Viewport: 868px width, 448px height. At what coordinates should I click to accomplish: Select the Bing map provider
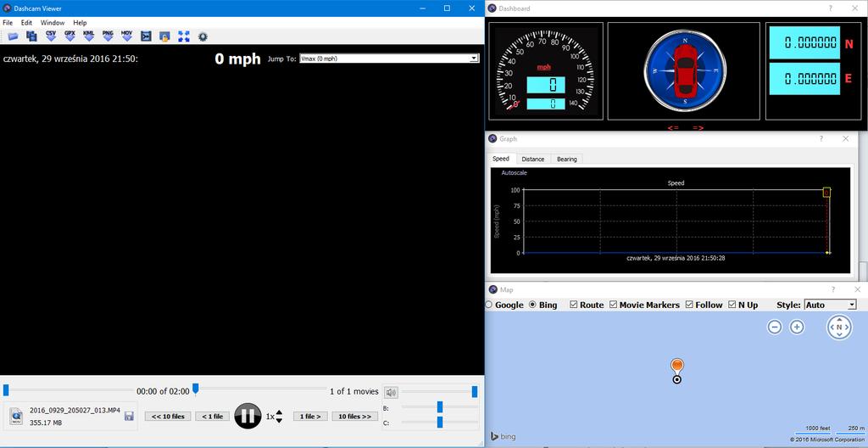tap(533, 305)
